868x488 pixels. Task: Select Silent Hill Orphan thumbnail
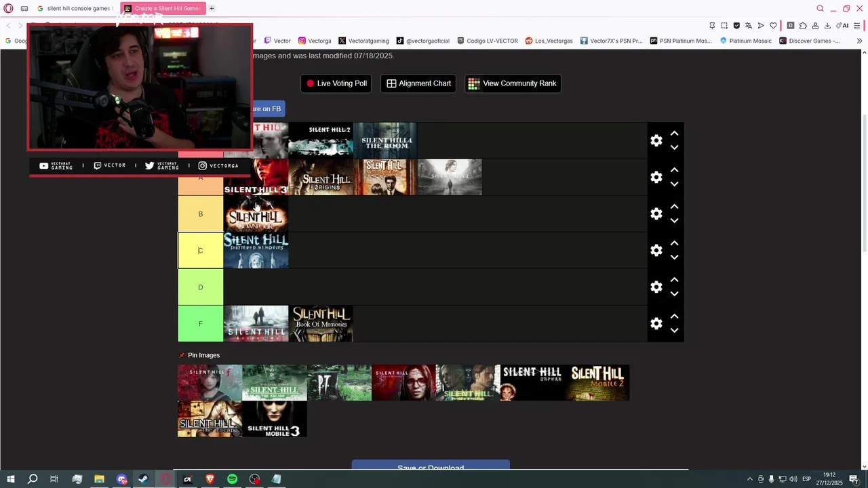pos(533,383)
